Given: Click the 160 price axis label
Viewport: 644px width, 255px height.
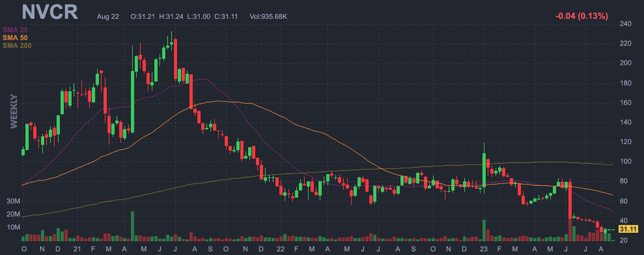Looking at the screenshot, I should [625, 102].
